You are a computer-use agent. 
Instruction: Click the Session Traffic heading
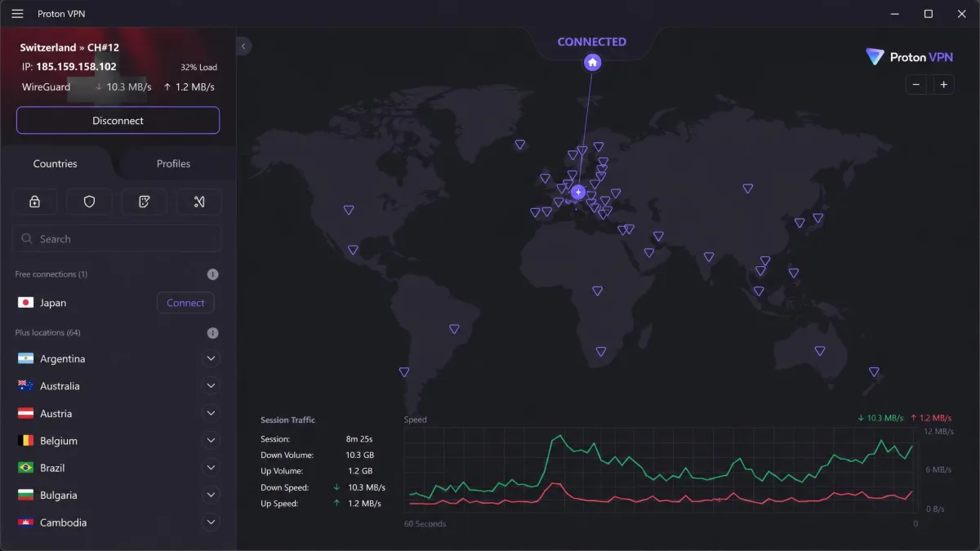[x=287, y=420]
